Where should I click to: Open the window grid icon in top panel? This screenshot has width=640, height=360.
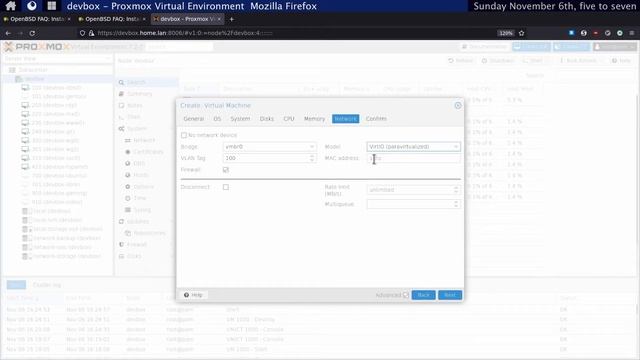pos(51,6)
